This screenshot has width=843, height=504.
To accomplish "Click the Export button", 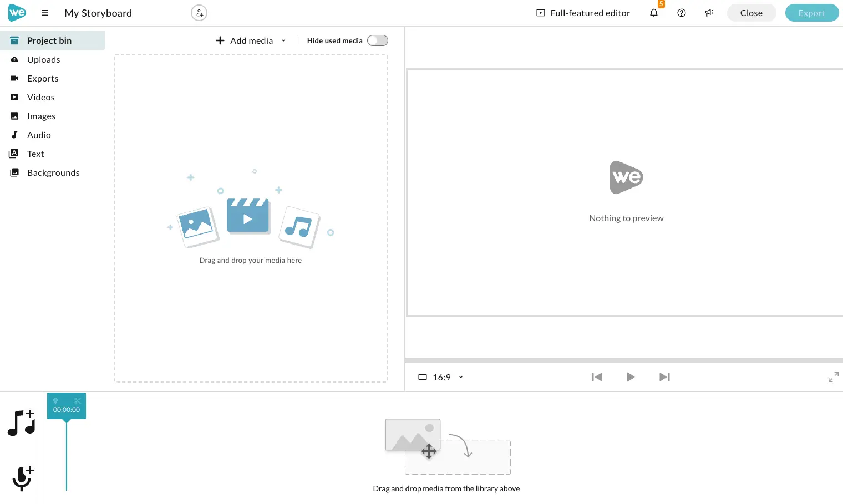I will pyautogui.click(x=812, y=13).
